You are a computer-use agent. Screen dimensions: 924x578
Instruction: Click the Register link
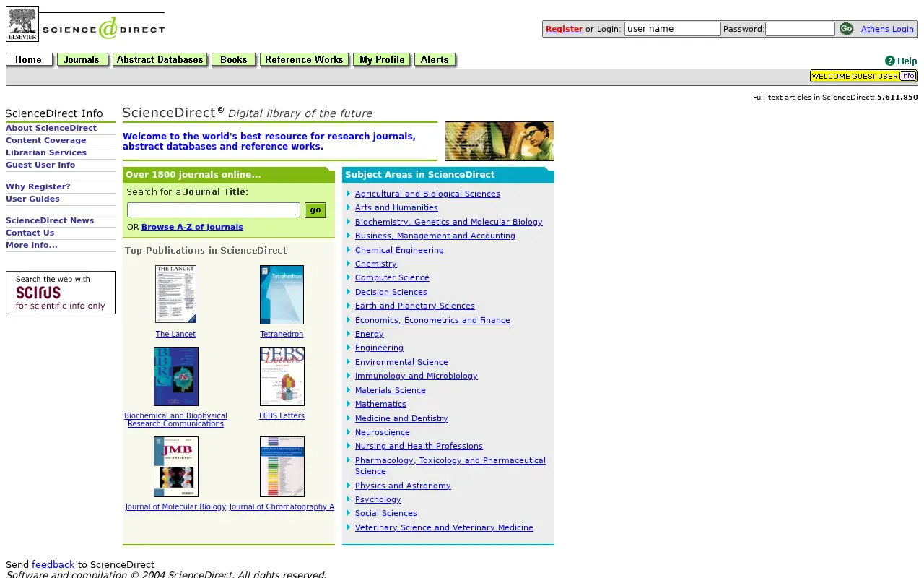click(564, 29)
